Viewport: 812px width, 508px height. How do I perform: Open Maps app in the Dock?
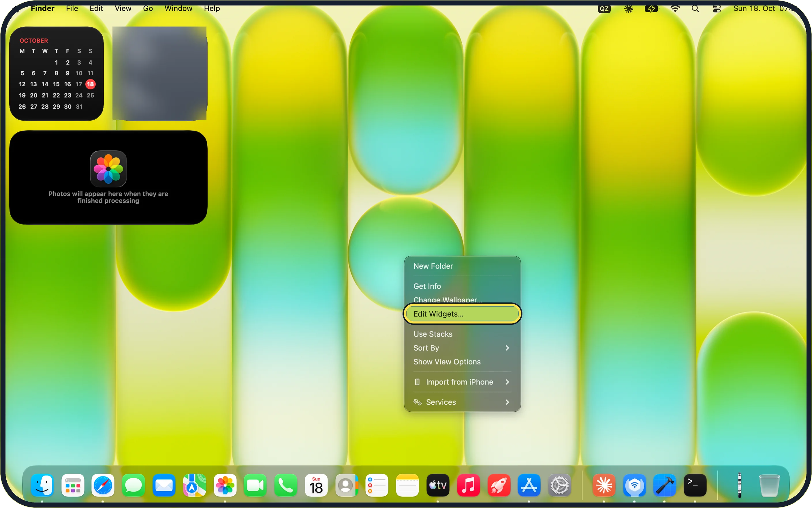click(x=194, y=485)
